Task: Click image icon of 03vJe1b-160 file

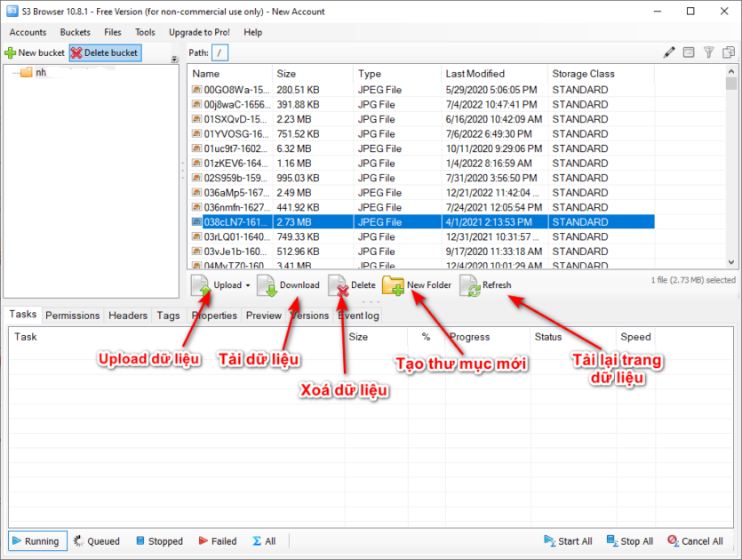Action: tap(196, 251)
